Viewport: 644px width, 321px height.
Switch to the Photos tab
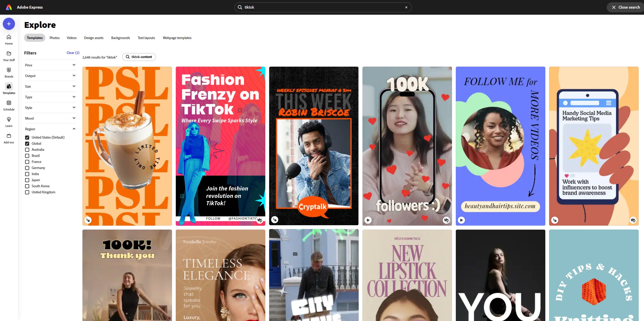click(55, 38)
